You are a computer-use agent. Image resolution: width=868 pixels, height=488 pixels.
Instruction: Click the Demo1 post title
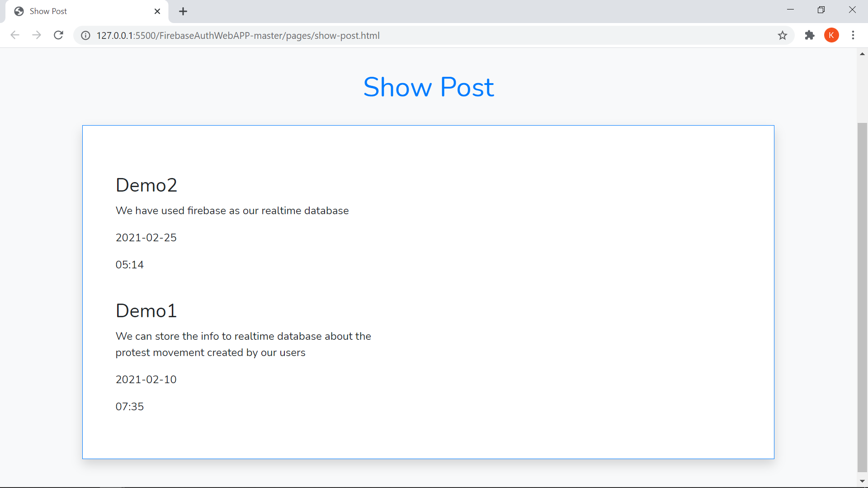146,311
